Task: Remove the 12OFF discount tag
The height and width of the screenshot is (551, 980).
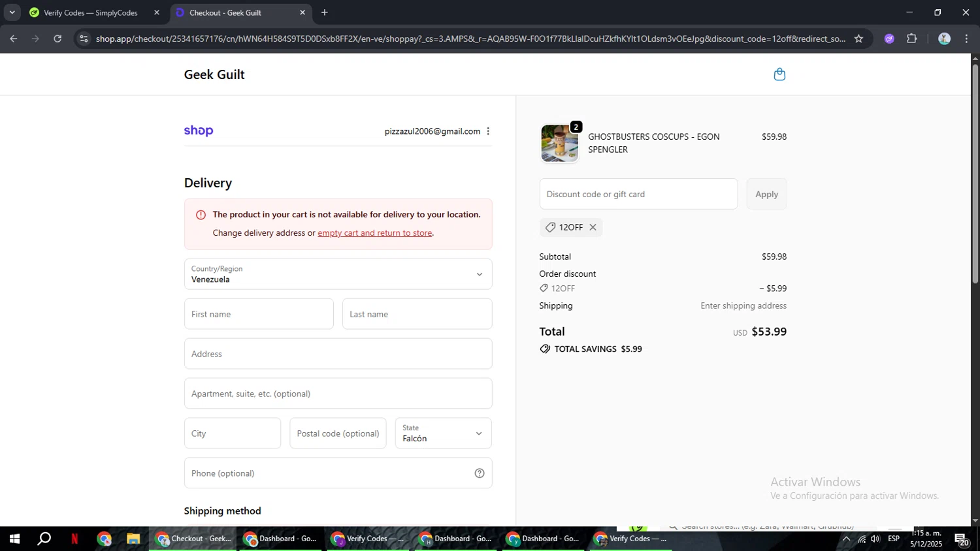Action: click(593, 227)
